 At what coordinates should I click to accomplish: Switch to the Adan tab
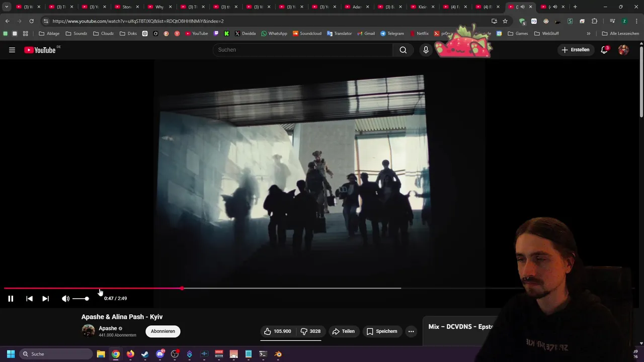(356, 7)
